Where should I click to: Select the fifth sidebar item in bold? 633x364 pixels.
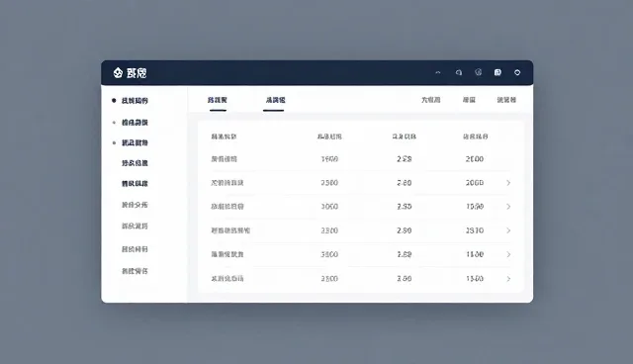[x=135, y=184]
